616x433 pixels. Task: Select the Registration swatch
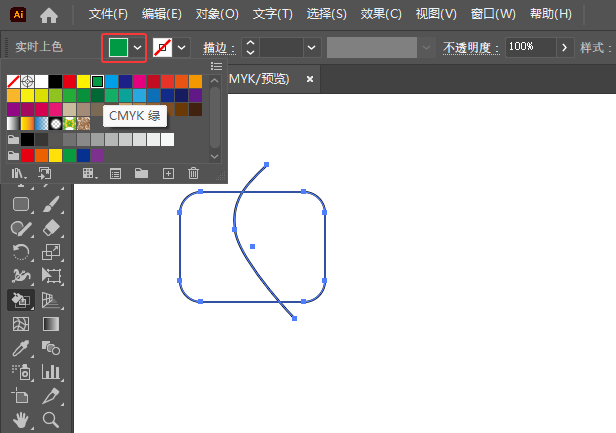28,81
